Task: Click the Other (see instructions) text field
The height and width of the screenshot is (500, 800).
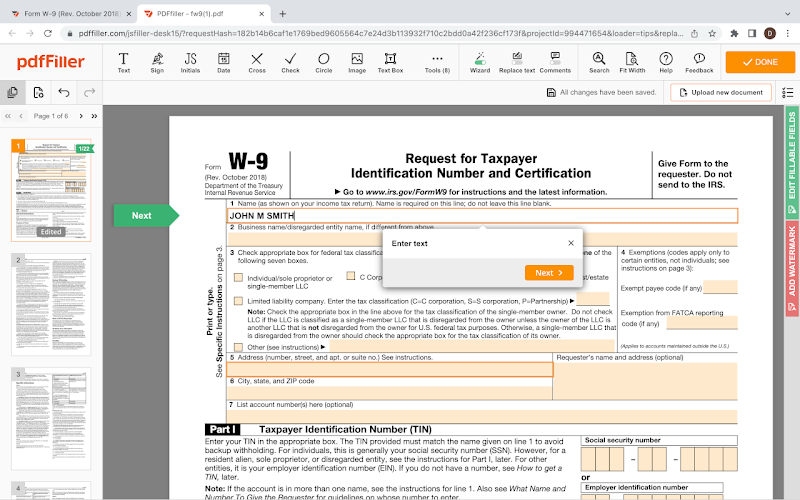Action: 472,346
